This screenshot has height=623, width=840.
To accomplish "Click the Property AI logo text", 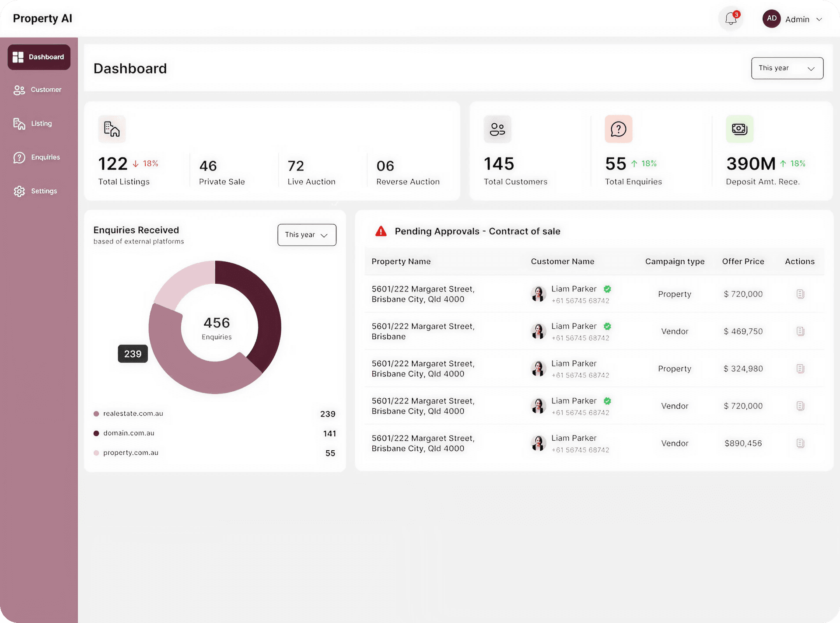I will pyautogui.click(x=42, y=18).
